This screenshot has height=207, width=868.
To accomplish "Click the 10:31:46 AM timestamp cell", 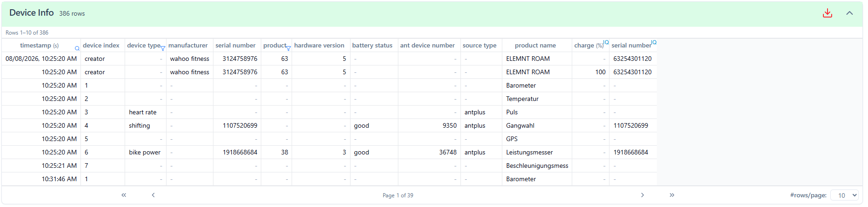I will coord(41,179).
